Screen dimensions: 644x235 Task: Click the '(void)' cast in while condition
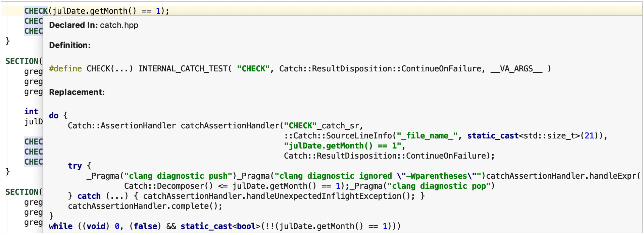[x=96, y=226]
